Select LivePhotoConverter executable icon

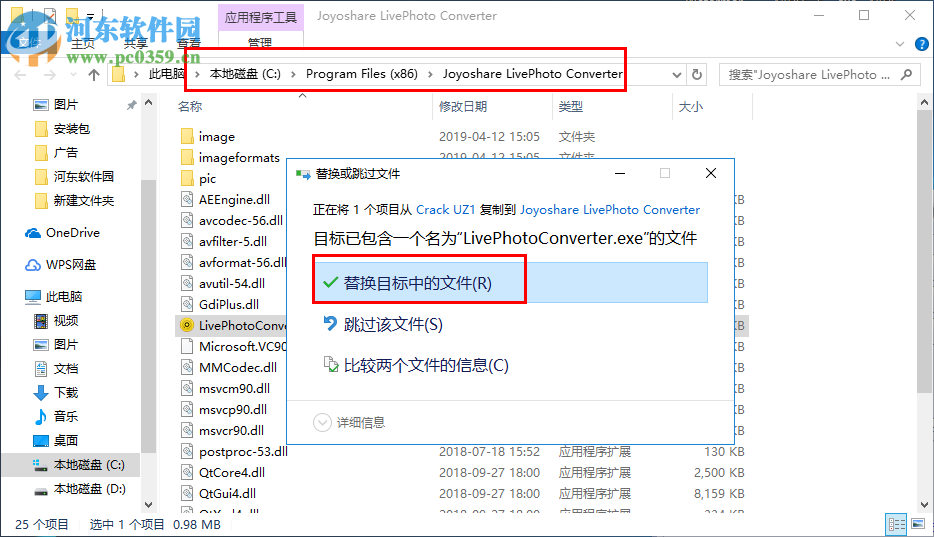click(x=187, y=325)
